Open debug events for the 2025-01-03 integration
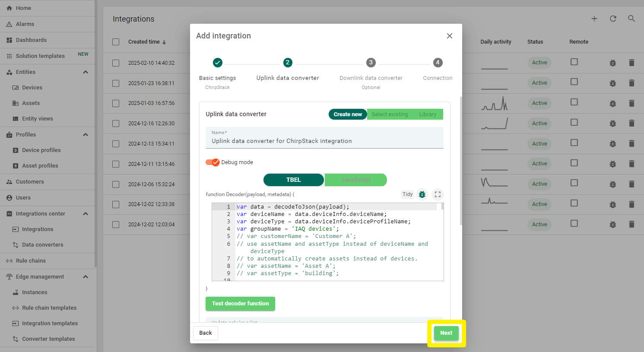The width and height of the screenshot is (644, 352). 612,103
